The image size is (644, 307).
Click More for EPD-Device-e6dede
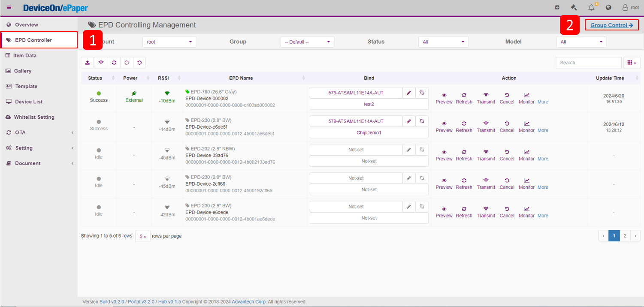point(543,216)
